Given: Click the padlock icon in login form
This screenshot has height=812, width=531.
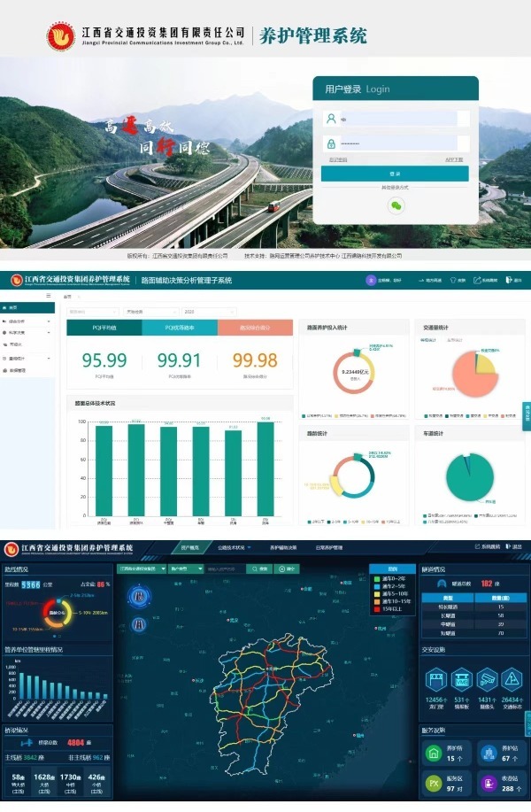Looking at the screenshot, I should (x=331, y=143).
